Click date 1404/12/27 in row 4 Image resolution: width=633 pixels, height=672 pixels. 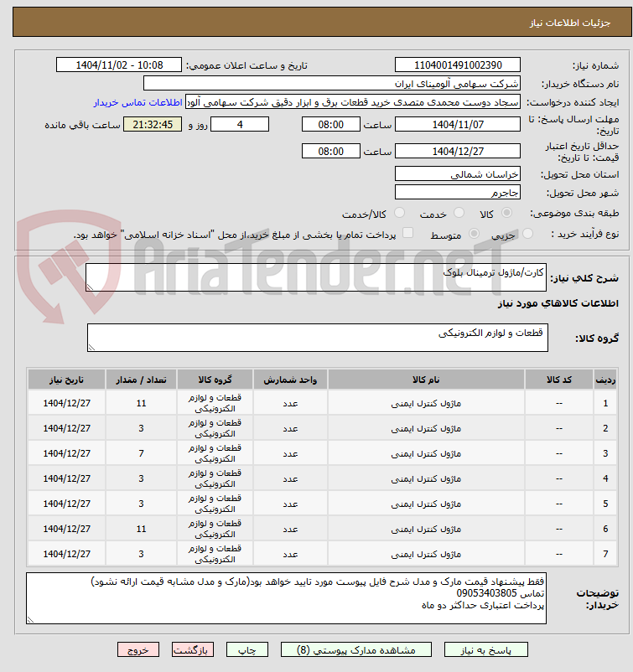pos(66,478)
